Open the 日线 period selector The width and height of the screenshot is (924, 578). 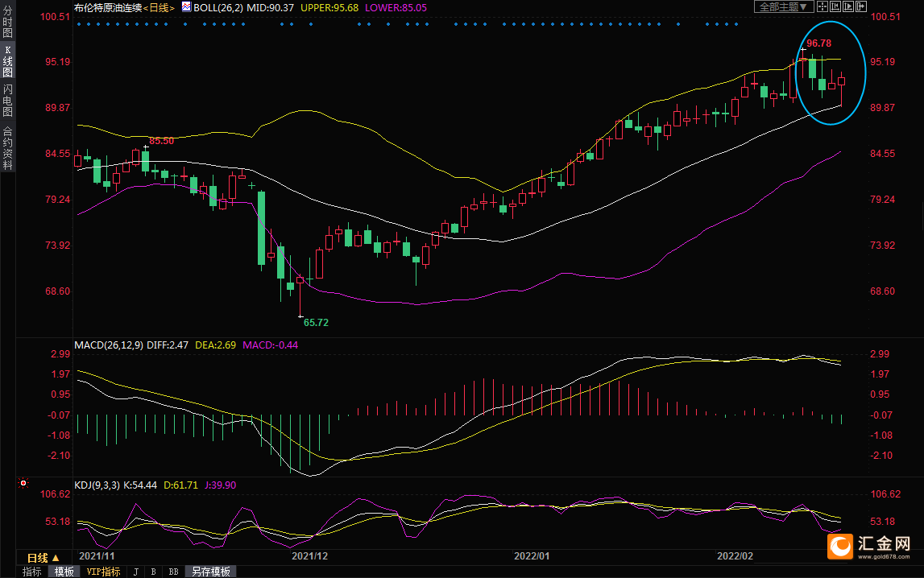tap(43, 557)
